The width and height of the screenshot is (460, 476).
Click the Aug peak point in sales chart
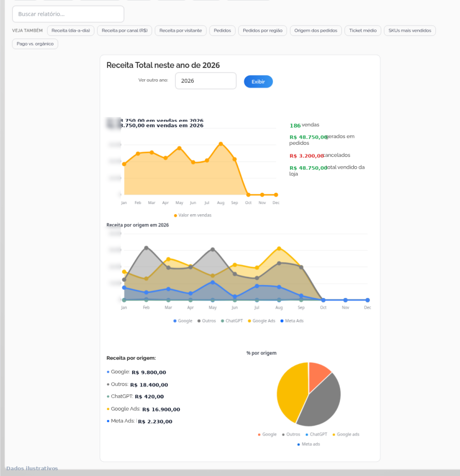(x=221, y=144)
